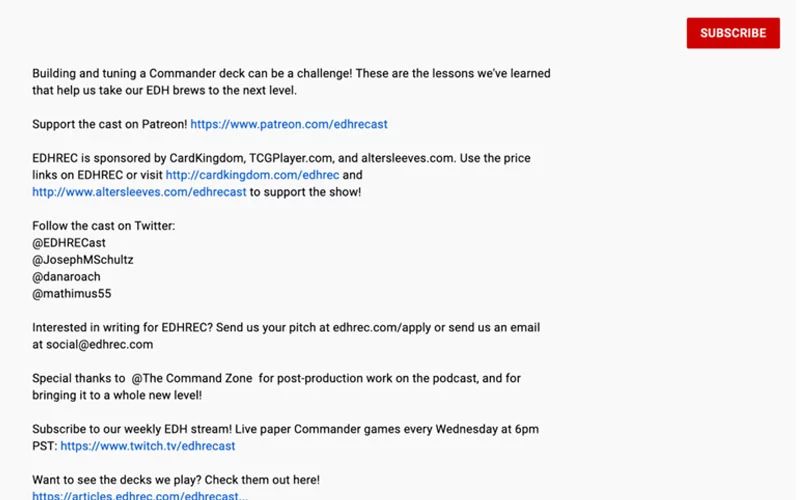Screen dimensions: 800x500
Task: Visit the cardkingdom.com/edhrec link
Action: 252,175
